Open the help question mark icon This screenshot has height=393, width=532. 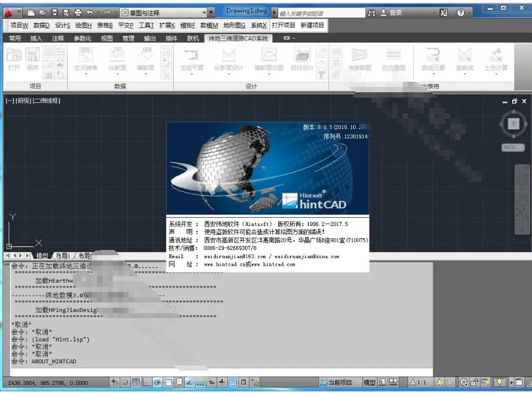pyautogui.click(x=461, y=13)
